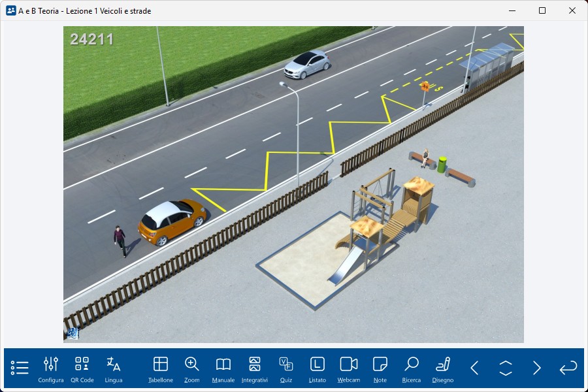Open Ricerca search
Screen dimensions: 588x392
(412, 369)
